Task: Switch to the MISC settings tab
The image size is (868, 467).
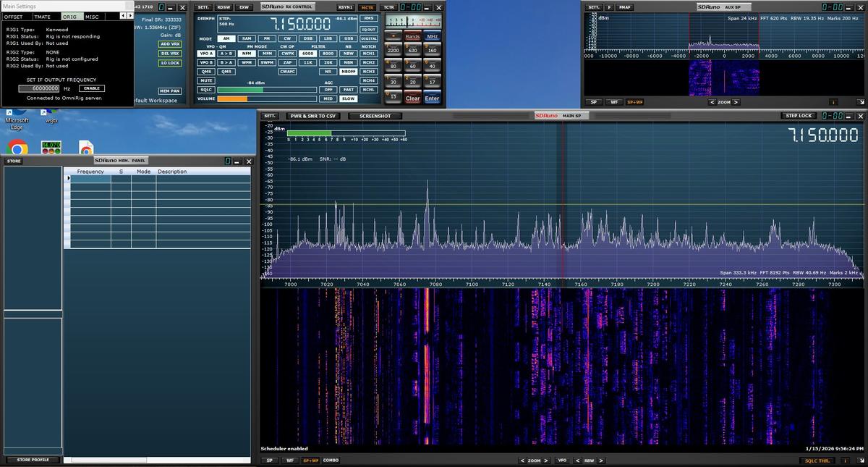Action: pos(93,16)
